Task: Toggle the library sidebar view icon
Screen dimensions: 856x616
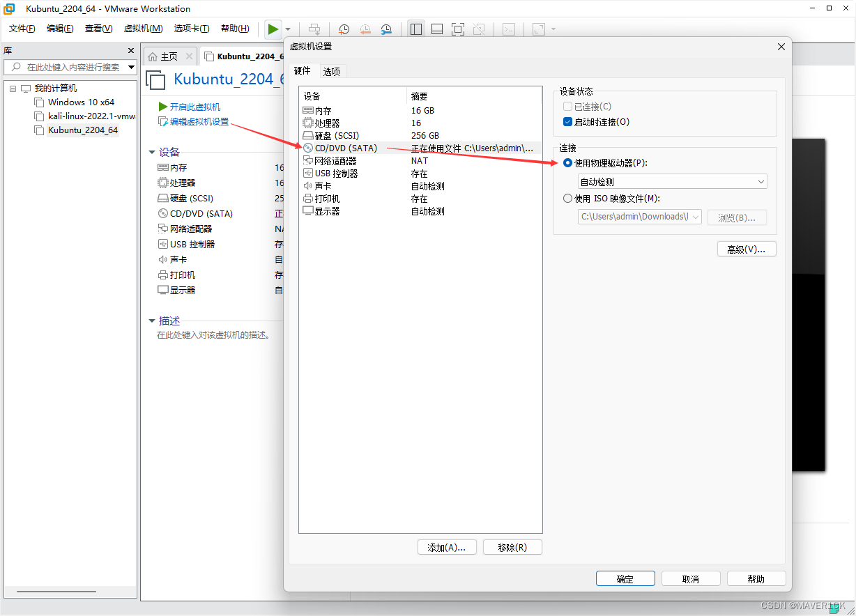Action: 416,29
